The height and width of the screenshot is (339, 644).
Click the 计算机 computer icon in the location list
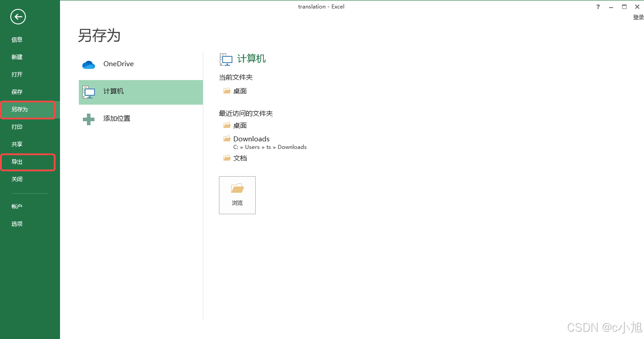tap(89, 92)
